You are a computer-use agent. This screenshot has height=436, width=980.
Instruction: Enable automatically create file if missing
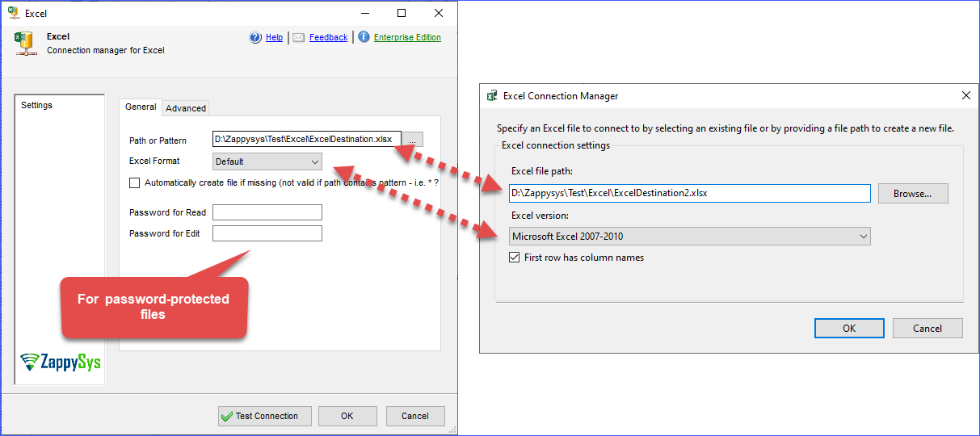click(x=135, y=183)
